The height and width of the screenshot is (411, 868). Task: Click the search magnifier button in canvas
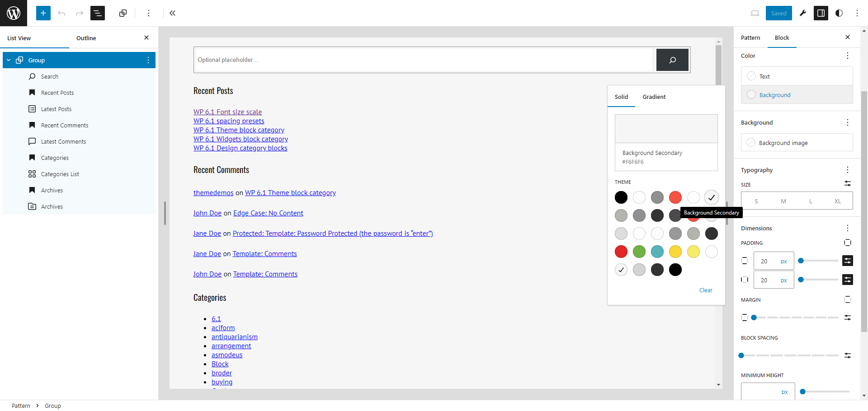(672, 60)
